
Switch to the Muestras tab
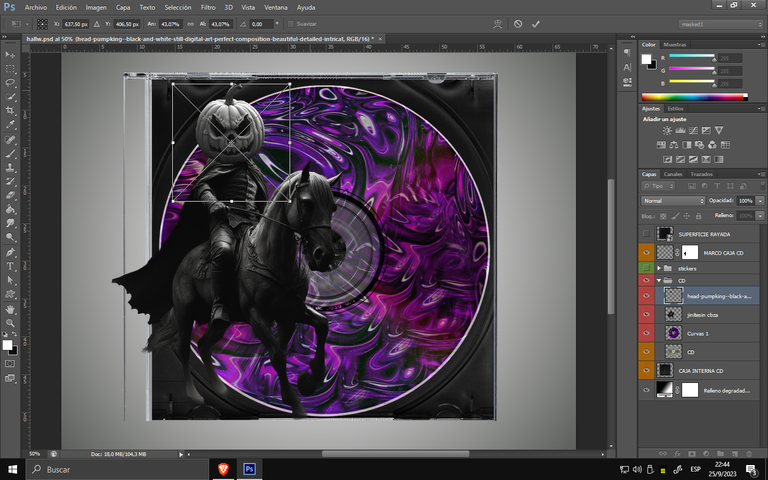[674, 45]
